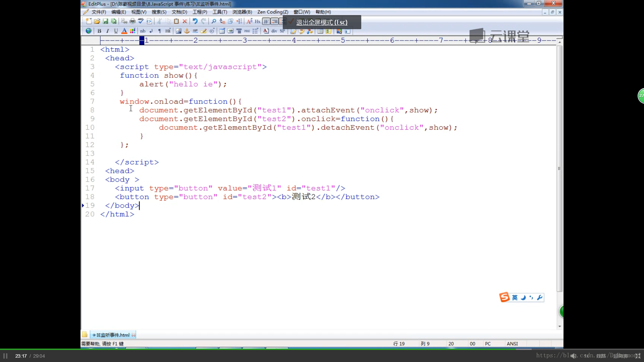Toggle Word Wrap W button
This screenshot has height=362, width=644.
pyautogui.click(x=266, y=21)
